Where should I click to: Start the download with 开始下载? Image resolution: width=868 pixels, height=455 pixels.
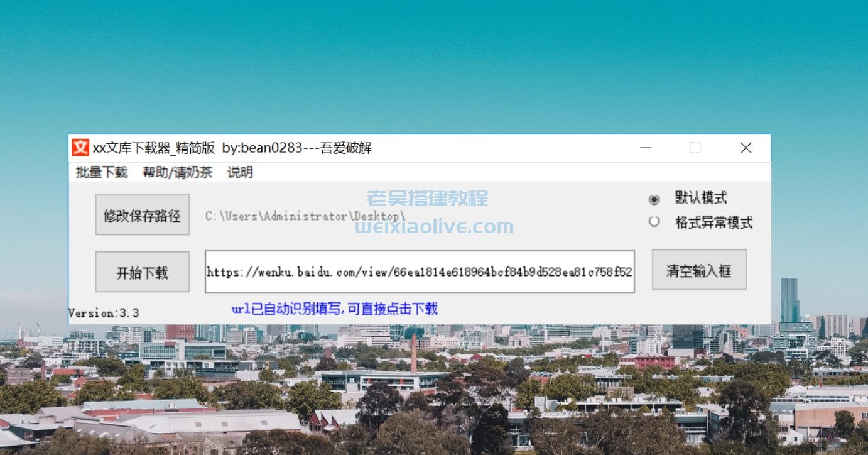[x=143, y=272]
